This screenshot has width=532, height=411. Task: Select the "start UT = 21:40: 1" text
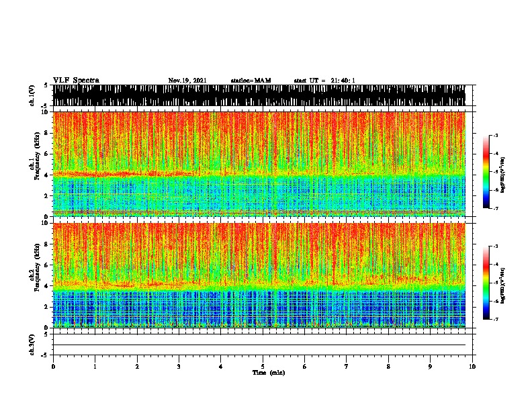pos(324,81)
